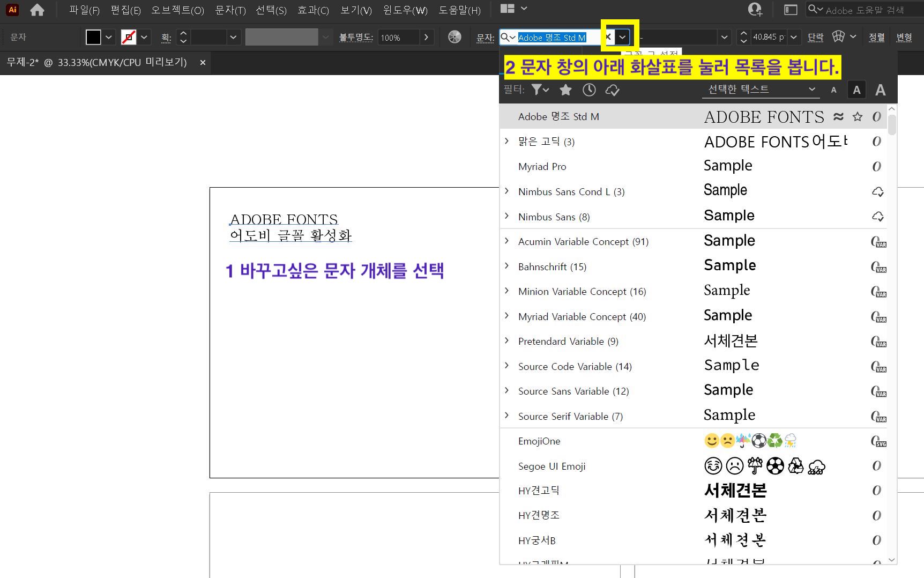The height and width of the screenshot is (578, 924).
Task: Open the filter funnel icon in font list
Action: 540,90
